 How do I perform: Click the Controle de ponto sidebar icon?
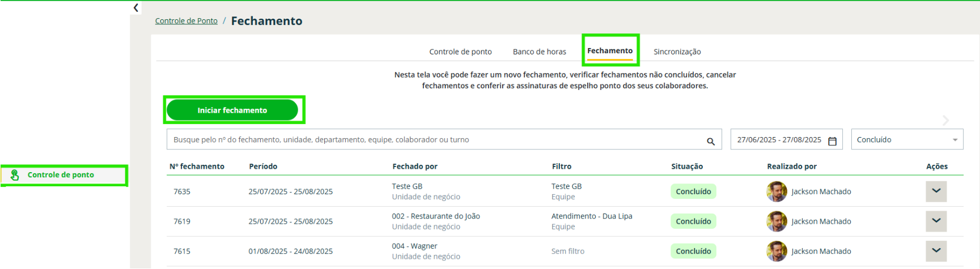pyautogui.click(x=15, y=176)
